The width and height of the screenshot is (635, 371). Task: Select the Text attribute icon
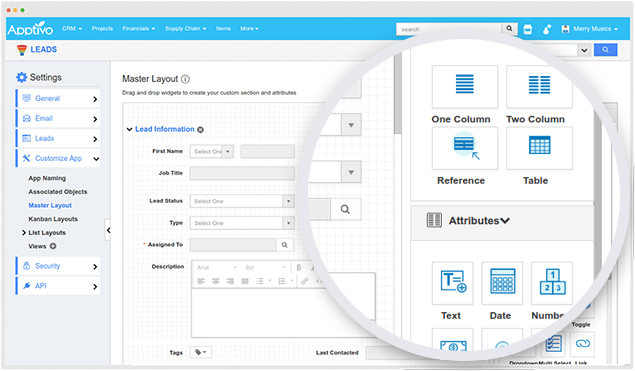(x=452, y=283)
